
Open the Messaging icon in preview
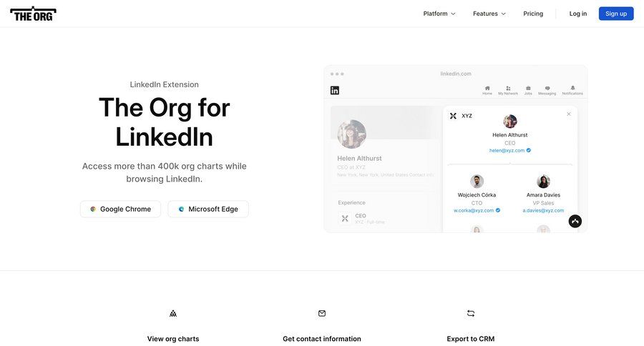(547, 89)
